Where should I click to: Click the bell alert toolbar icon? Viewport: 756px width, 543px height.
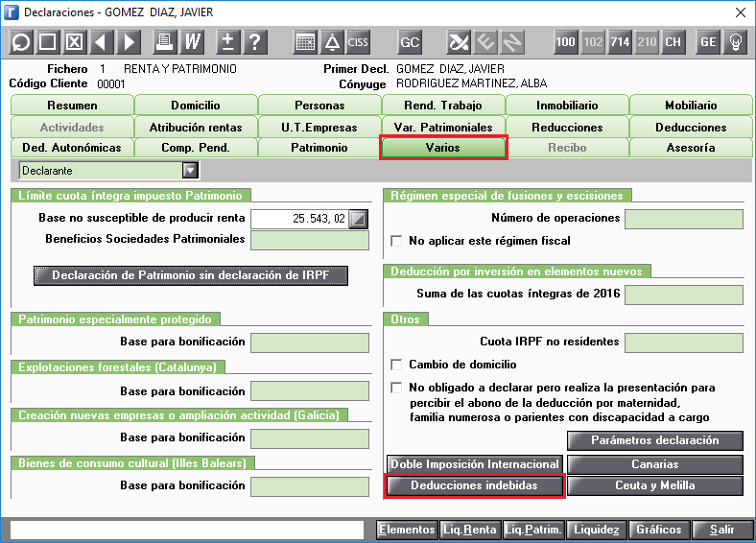pyautogui.click(x=332, y=42)
